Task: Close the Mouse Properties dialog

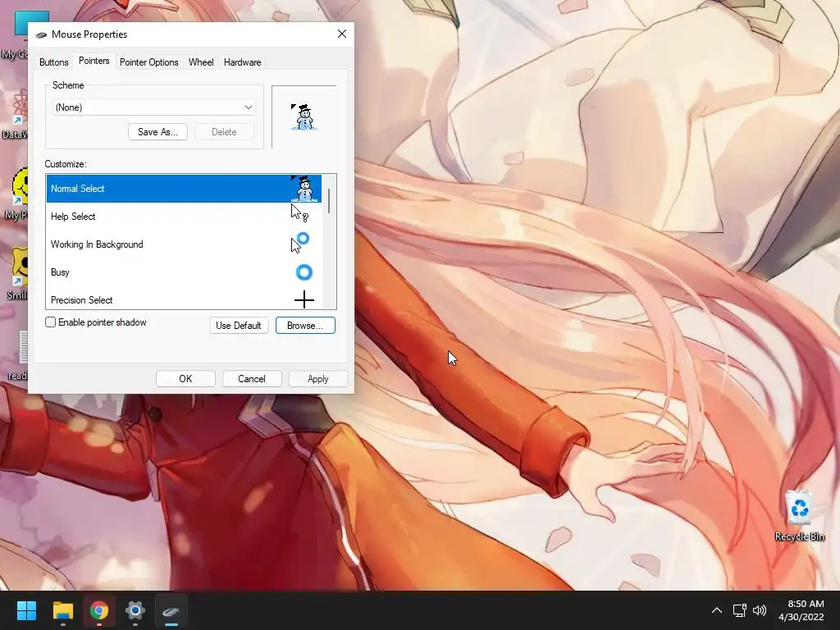Action: (x=342, y=34)
